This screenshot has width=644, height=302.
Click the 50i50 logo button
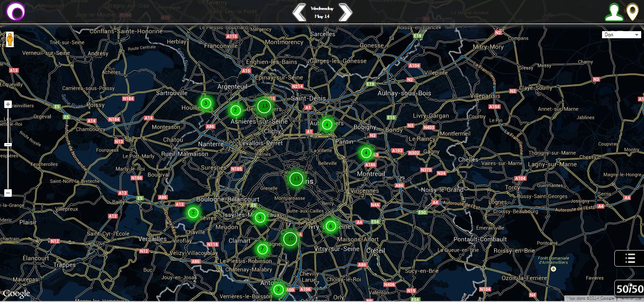coord(629,288)
